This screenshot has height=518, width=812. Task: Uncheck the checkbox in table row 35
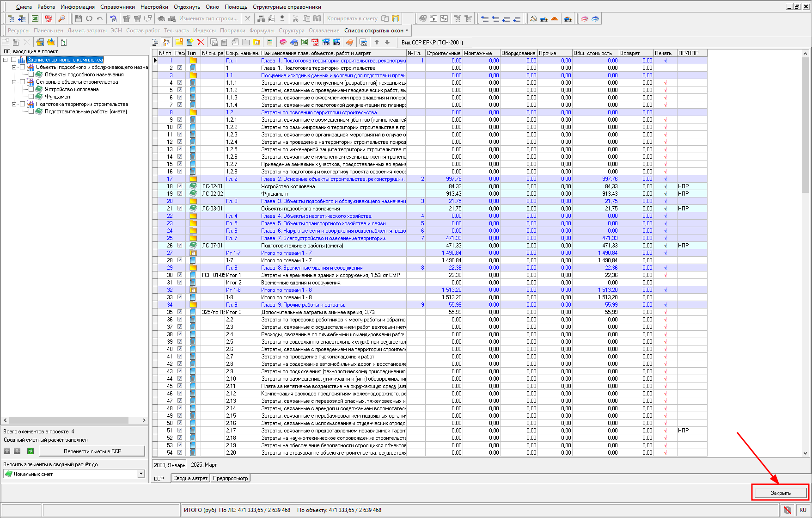click(x=180, y=312)
